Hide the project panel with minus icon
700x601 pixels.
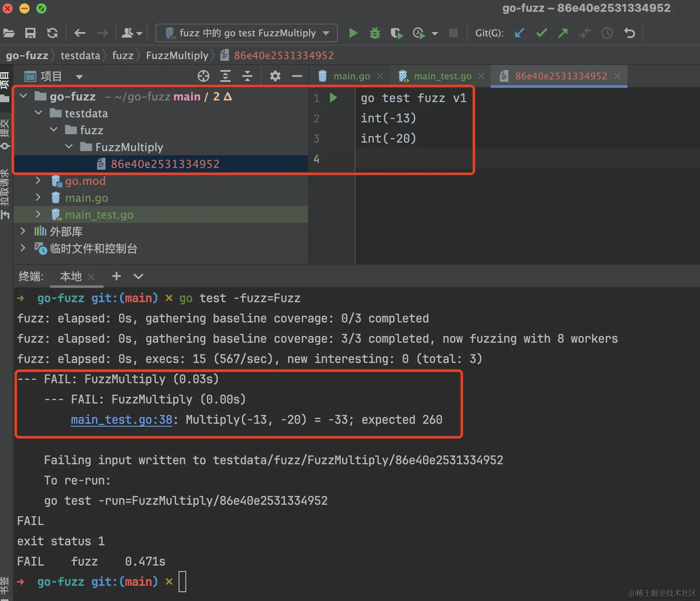tap(297, 76)
